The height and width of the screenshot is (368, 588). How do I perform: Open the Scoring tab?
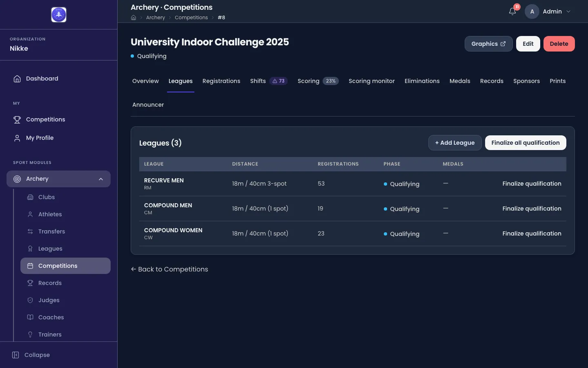tap(318, 81)
